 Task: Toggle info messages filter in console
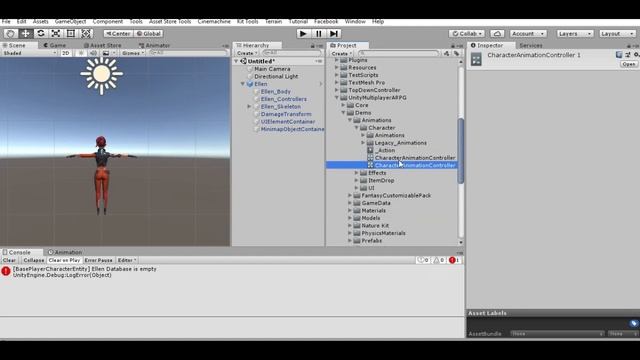(423, 260)
